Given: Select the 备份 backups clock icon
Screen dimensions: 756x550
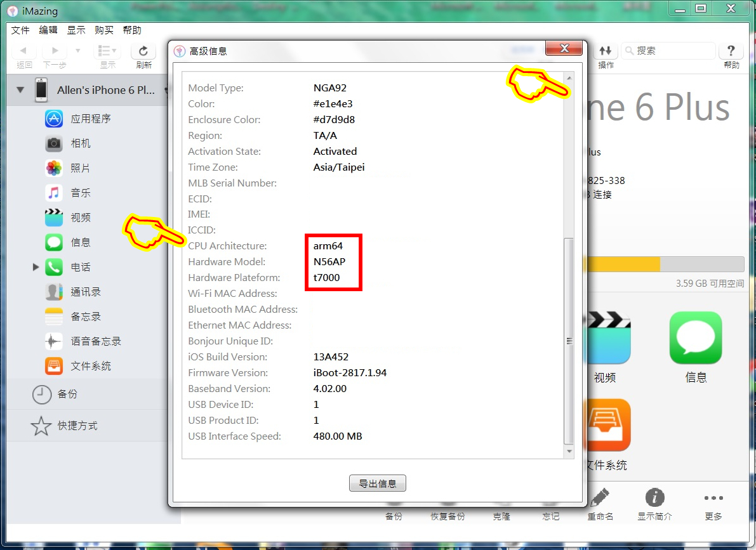Looking at the screenshot, I should pos(41,395).
